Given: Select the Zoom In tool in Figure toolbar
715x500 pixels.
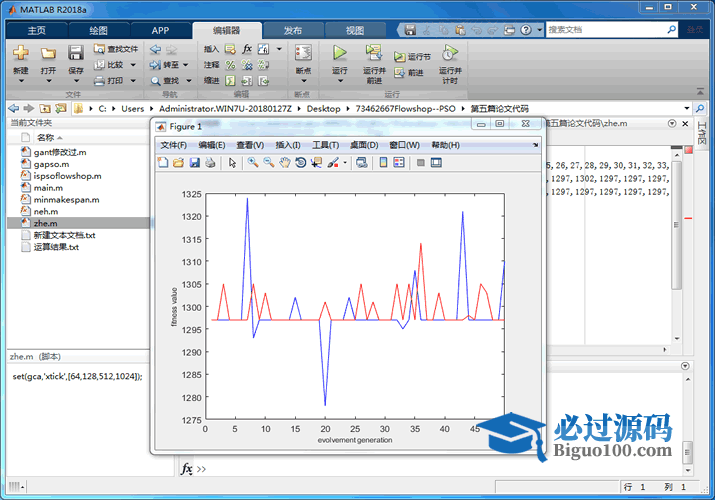Looking at the screenshot, I should pyautogui.click(x=253, y=163).
